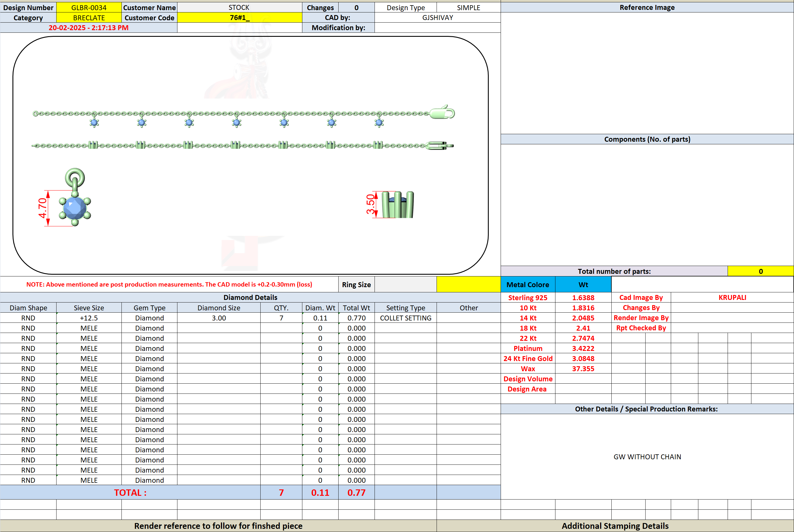
Task: Click the Platinum weight 3.4222 cell
Action: 583,349
